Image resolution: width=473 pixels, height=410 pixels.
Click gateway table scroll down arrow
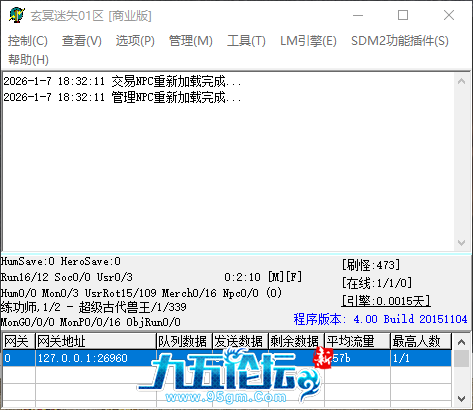coord(461,398)
